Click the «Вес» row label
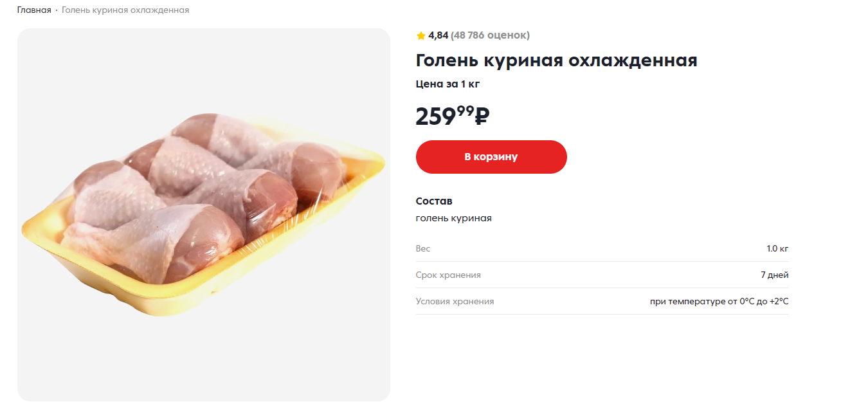868x404 pixels. 423,248
